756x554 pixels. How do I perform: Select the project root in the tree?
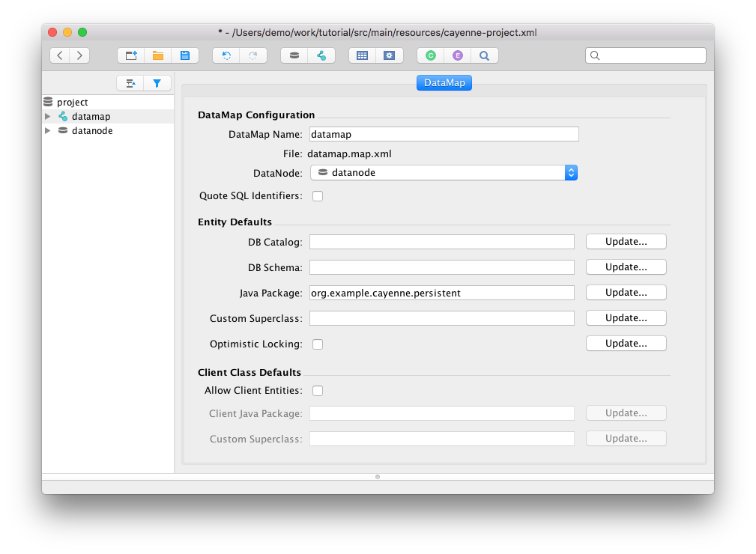point(72,103)
